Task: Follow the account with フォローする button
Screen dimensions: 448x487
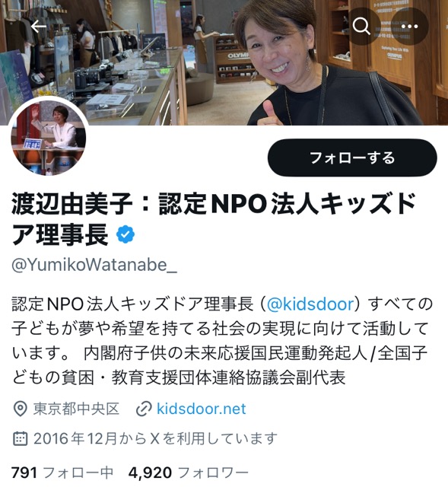Action: [x=352, y=158]
